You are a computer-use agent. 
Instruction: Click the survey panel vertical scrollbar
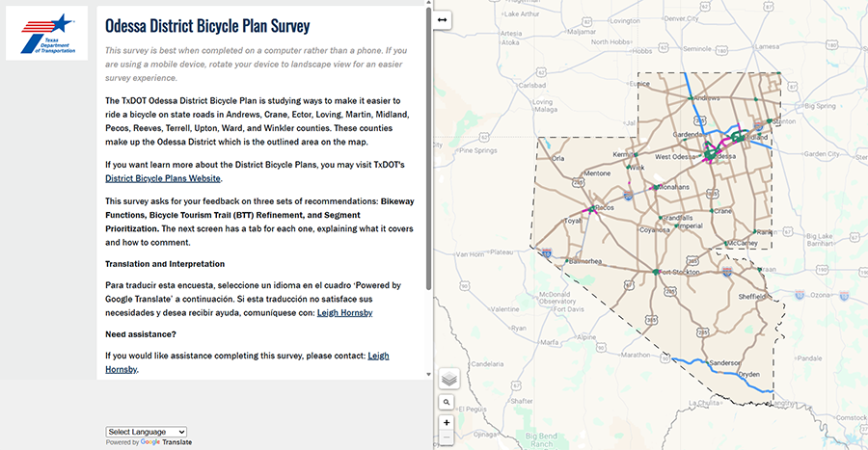tap(428, 149)
